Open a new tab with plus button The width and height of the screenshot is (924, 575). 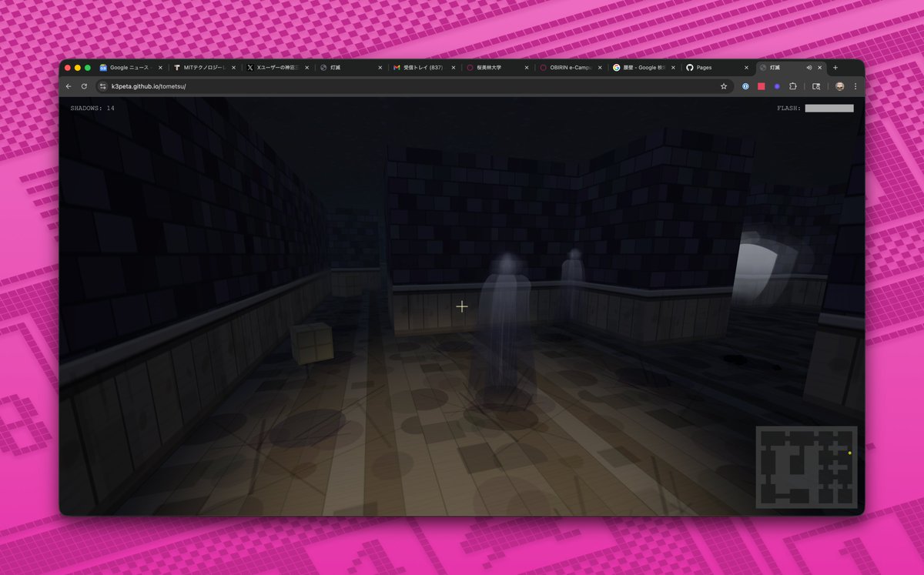point(835,68)
